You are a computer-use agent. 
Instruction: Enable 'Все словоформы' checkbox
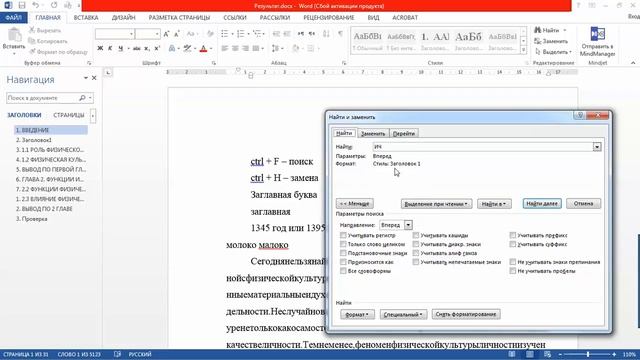[x=343, y=271]
